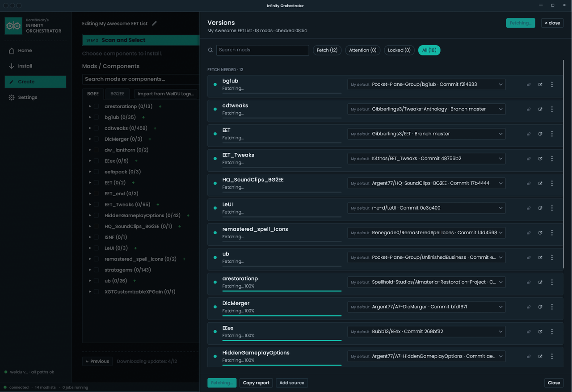Screen dimensions: 572x392
Task: Select the Locked (0) filter
Action: (x=399, y=50)
